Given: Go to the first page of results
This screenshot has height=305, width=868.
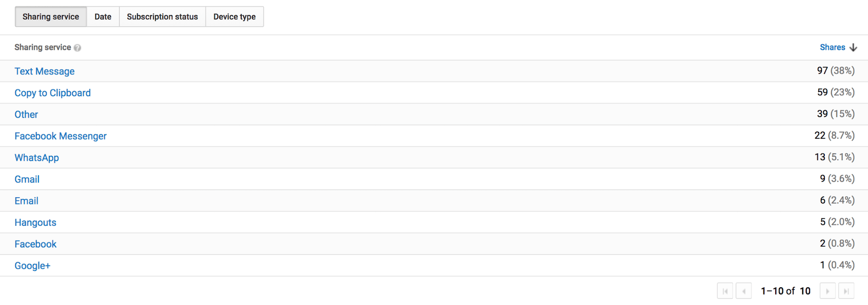Looking at the screenshot, I should [x=725, y=291].
